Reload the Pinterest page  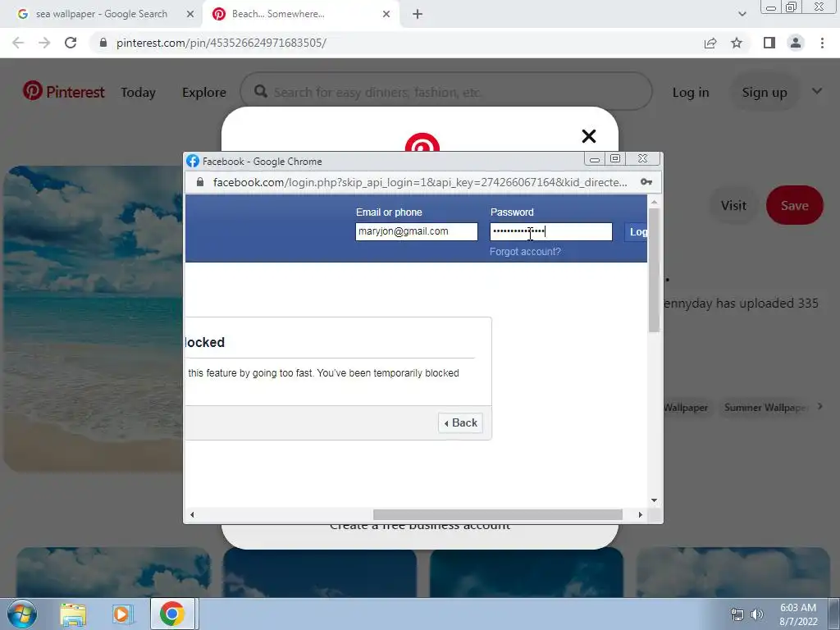pos(71,43)
